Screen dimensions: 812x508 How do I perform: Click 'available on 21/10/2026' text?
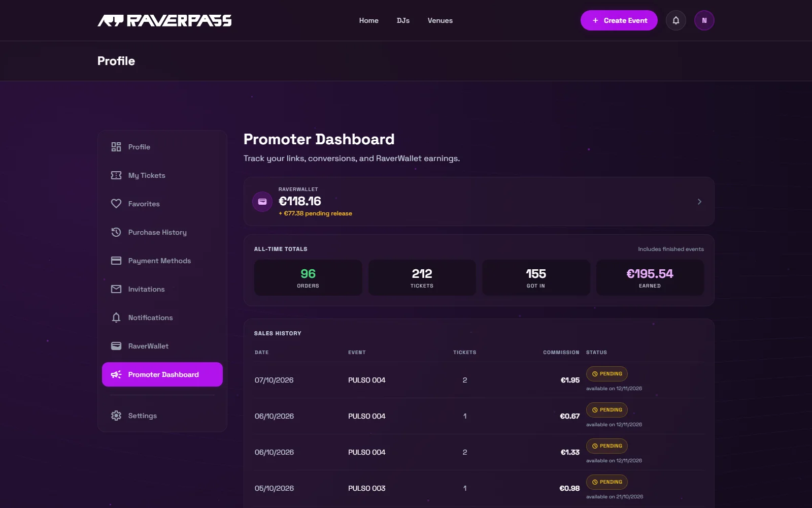click(615, 497)
